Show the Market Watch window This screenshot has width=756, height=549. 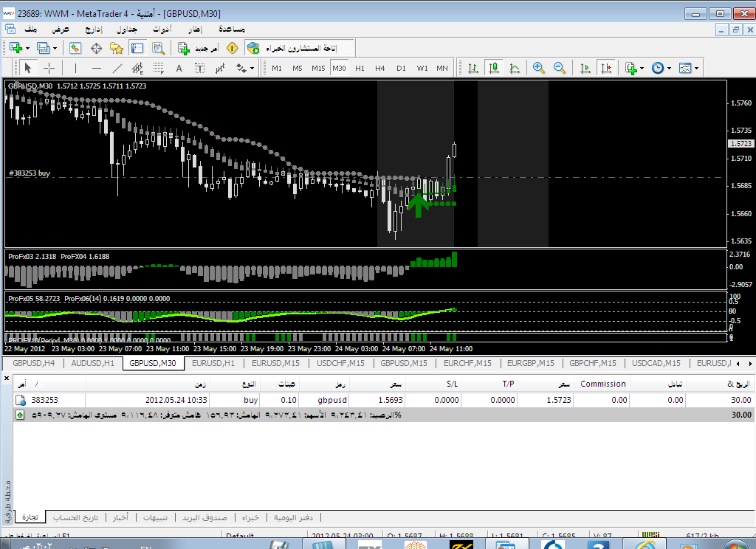click(x=75, y=48)
